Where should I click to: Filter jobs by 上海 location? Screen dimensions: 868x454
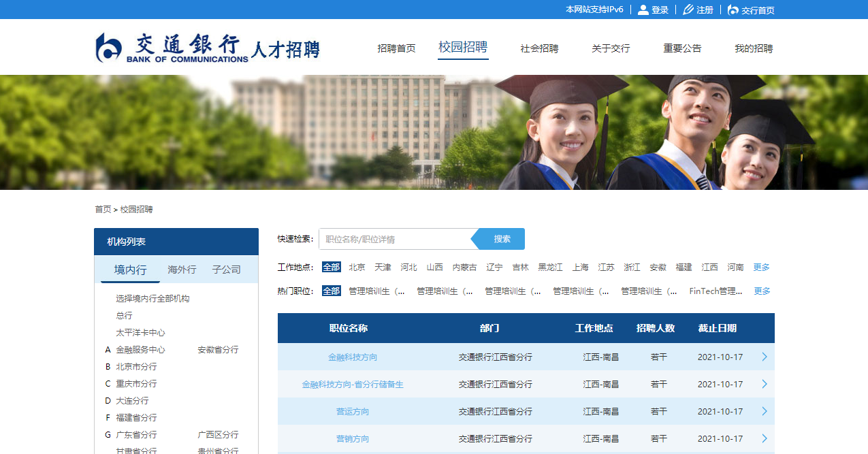coord(580,267)
